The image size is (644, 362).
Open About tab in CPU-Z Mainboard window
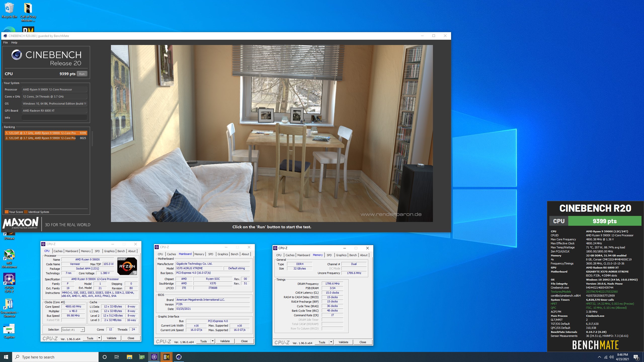point(245,254)
